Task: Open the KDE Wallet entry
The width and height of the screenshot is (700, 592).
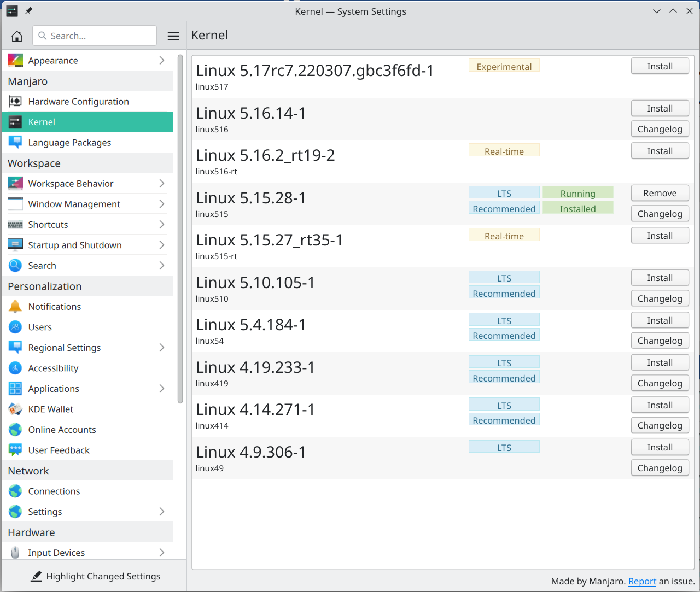Action: pos(87,409)
